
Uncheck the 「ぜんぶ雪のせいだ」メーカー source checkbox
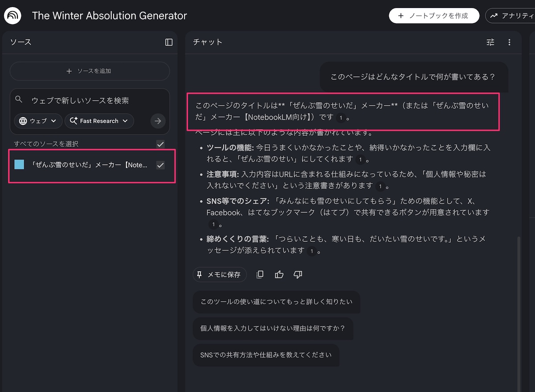[x=160, y=165]
